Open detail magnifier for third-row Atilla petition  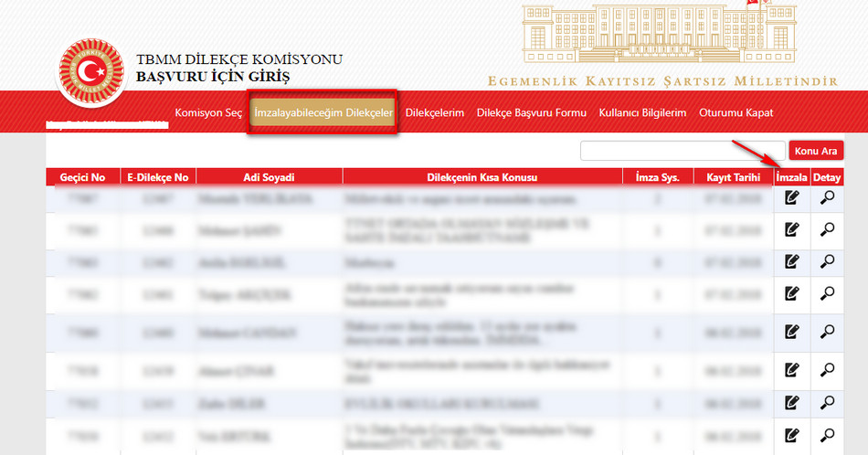(x=827, y=261)
